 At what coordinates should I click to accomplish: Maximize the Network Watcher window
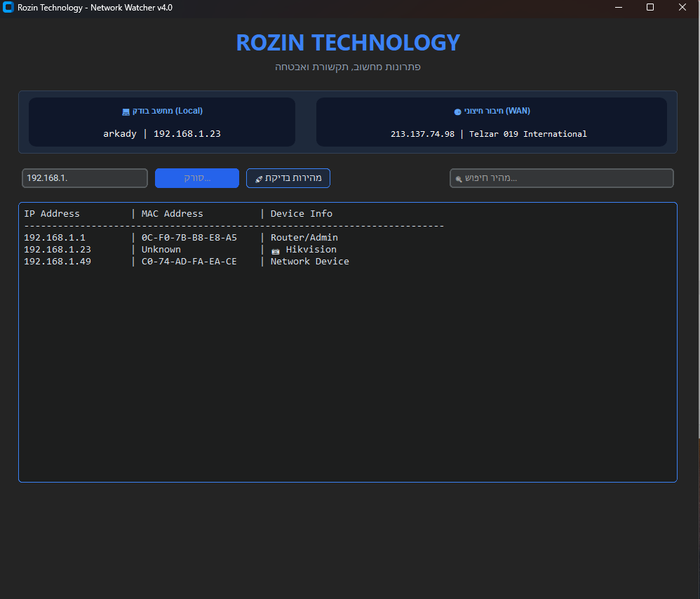[x=649, y=8]
